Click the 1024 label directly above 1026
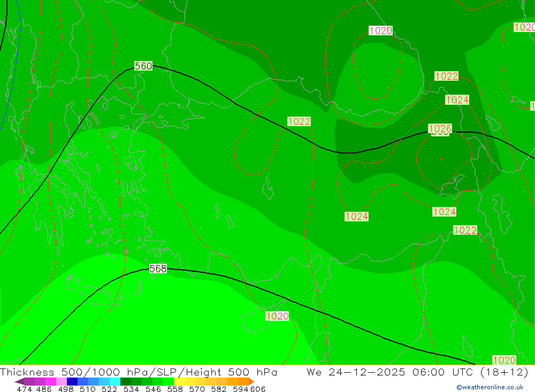 (x=457, y=99)
